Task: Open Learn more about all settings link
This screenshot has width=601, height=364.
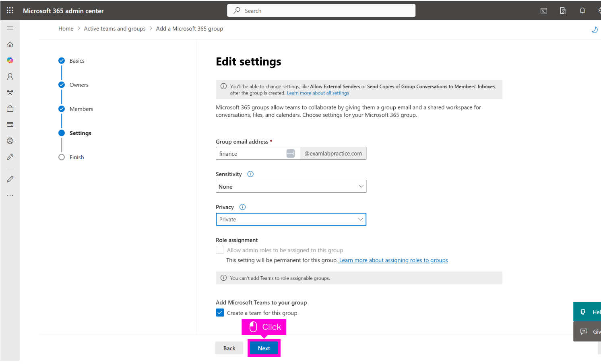Action: pos(318,93)
